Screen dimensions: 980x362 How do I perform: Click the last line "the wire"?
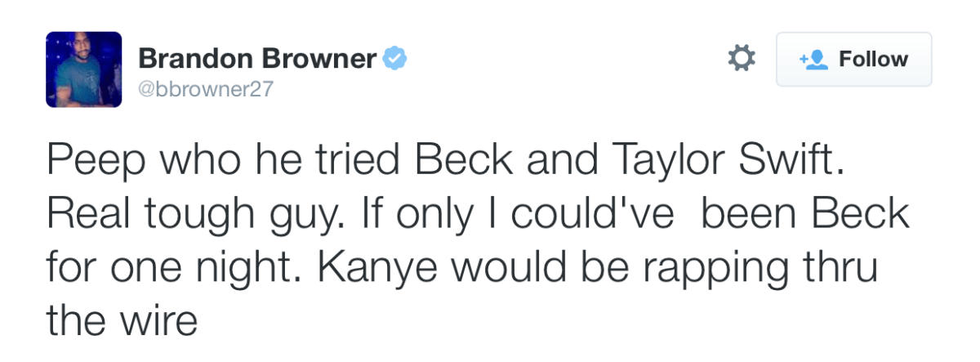(122, 320)
